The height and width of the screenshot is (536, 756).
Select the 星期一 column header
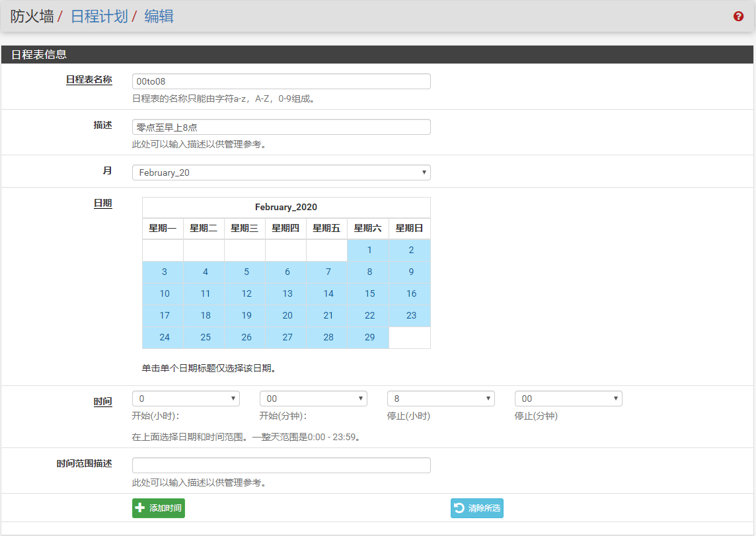tap(163, 229)
